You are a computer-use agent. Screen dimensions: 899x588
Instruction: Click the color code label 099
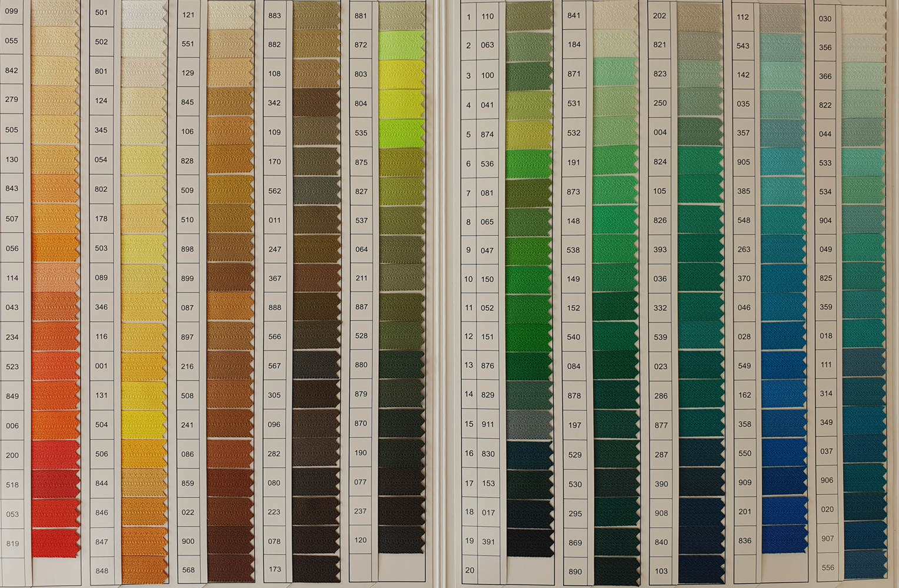(11, 11)
